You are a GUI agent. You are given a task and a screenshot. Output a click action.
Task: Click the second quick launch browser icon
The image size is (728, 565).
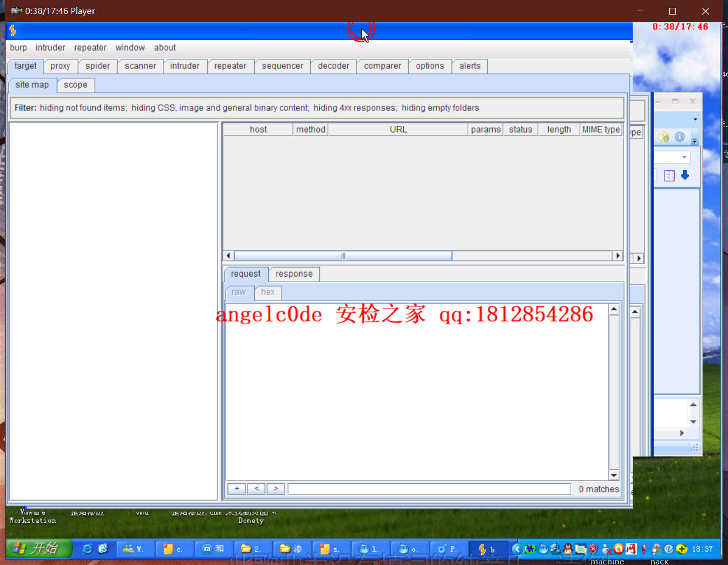pos(103,549)
